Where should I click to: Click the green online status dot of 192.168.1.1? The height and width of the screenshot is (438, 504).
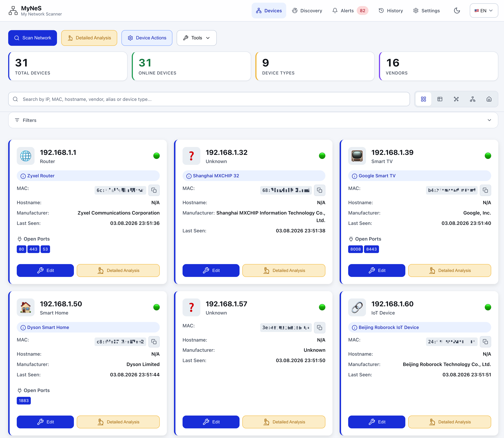[x=156, y=156]
